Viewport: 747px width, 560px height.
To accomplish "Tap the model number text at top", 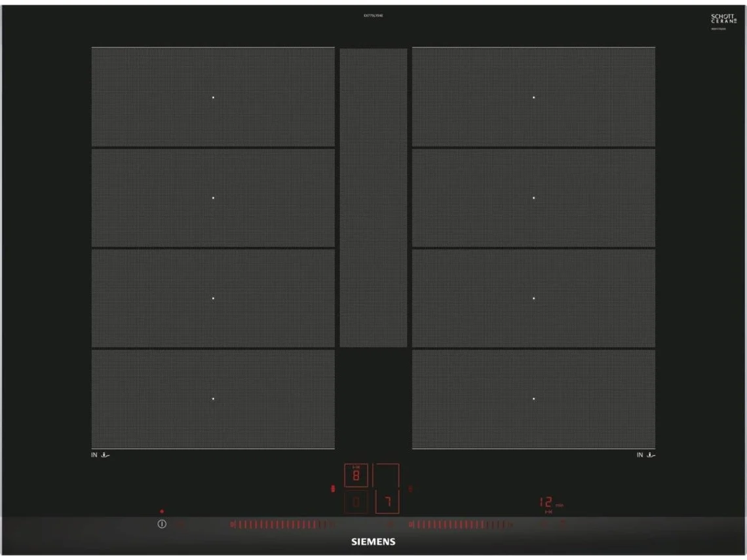I will [373, 16].
